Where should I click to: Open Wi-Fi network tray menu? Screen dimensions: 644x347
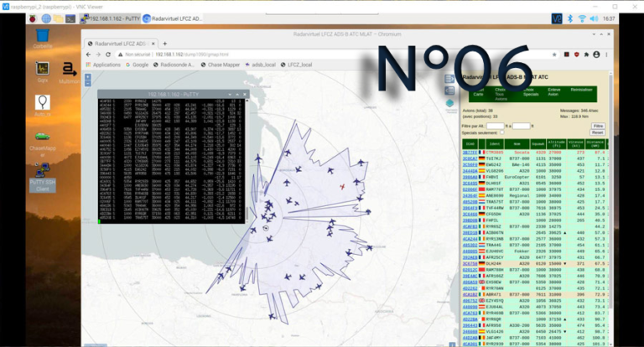click(582, 19)
